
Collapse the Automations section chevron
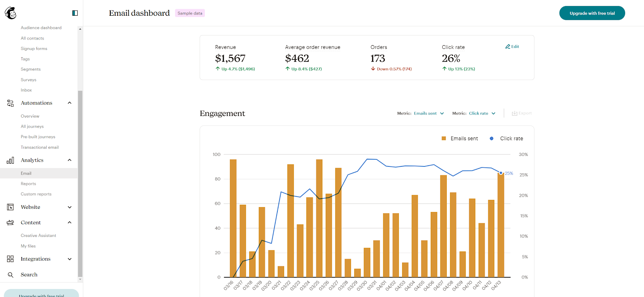(70, 103)
